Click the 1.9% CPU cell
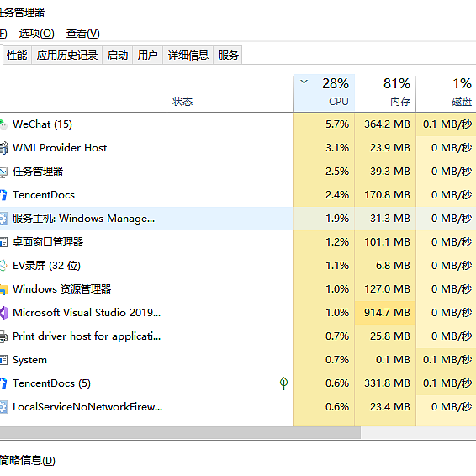This screenshot has width=476, height=476. (324, 219)
